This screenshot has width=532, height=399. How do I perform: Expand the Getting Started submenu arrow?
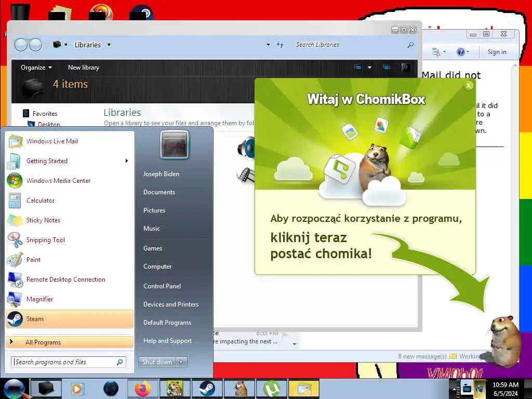pos(127,161)
